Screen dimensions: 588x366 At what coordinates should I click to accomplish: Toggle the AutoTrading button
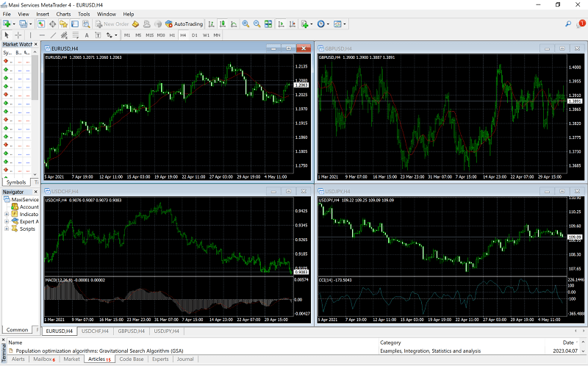pyautogui.click(x=184, y=24)
